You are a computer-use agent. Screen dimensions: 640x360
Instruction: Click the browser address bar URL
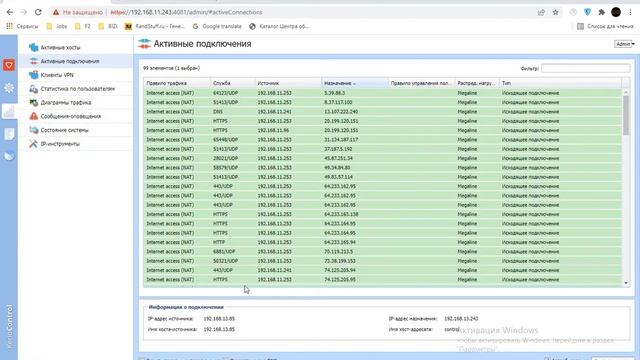(187, 12)
